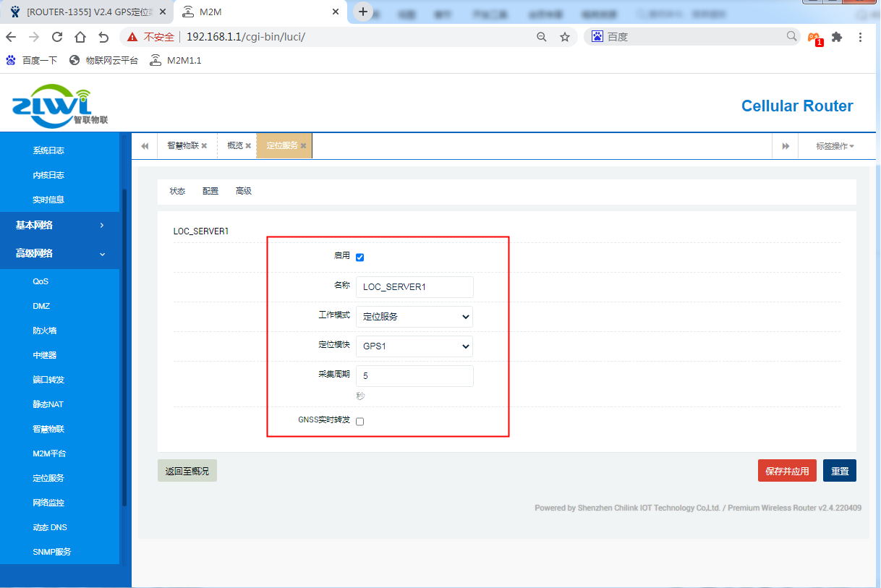
Task: Enable GNSS实时转发
Action: coord(359,421)
